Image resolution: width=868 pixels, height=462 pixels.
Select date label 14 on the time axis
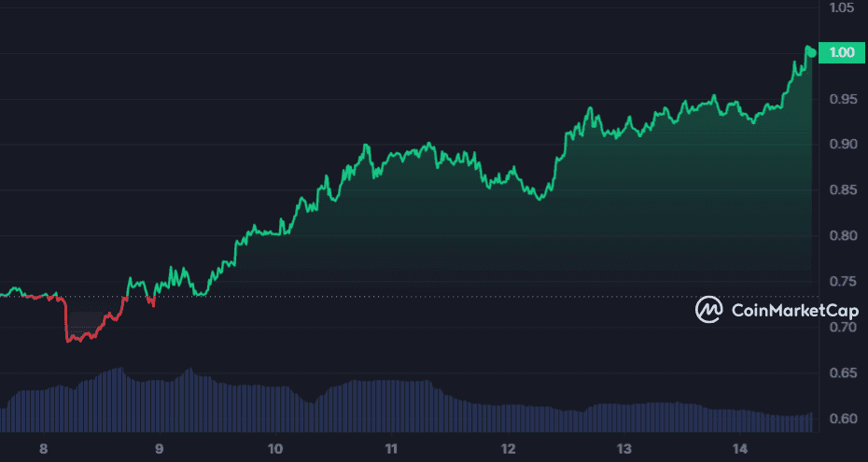click(740, 450)
